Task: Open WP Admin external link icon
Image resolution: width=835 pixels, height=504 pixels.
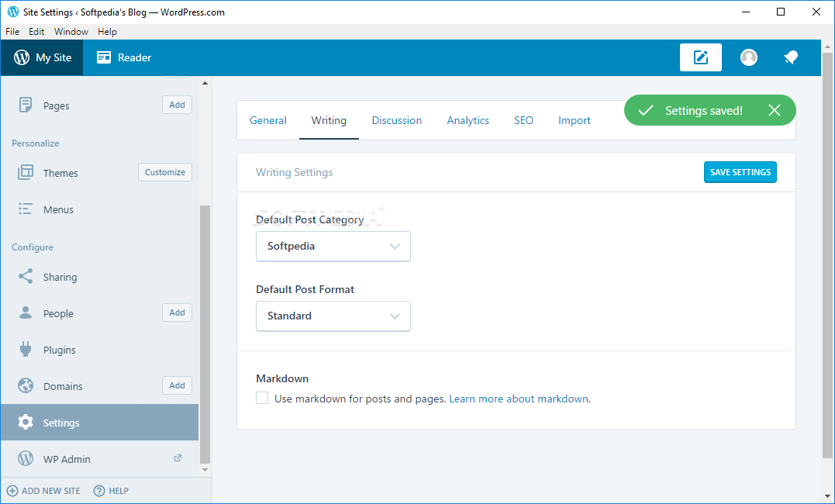Action: tap(178, 458)
